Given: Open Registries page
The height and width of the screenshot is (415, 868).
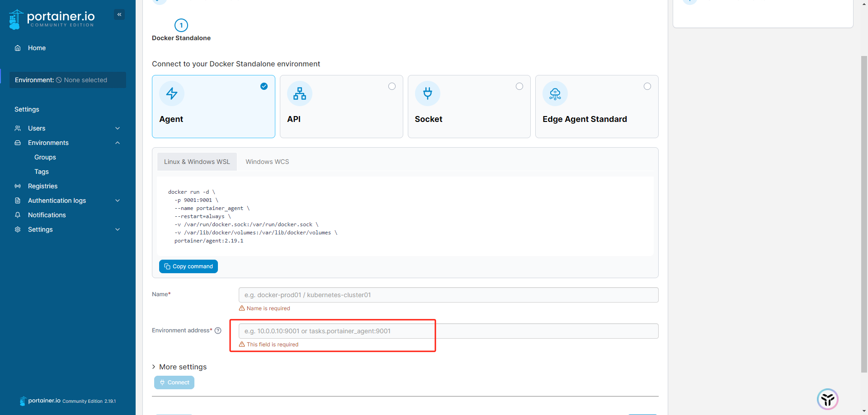Looking at the screenshot, I should coord(42,186).
